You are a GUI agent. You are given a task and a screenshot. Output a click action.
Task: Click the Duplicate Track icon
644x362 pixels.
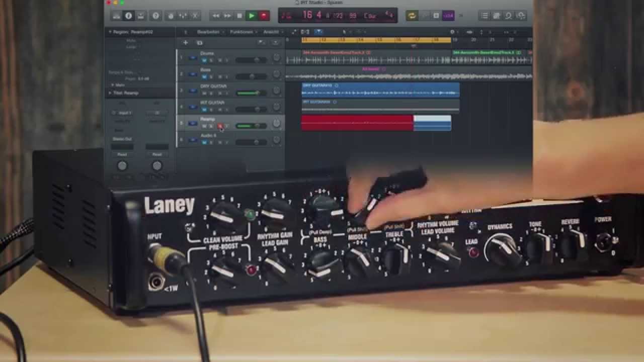coord(199,43)
